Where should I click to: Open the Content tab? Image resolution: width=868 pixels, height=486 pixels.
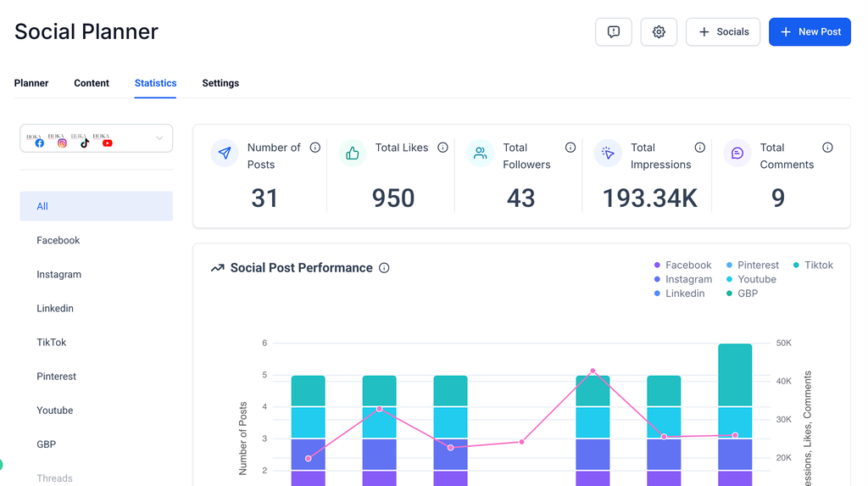[x=92, y=83]
